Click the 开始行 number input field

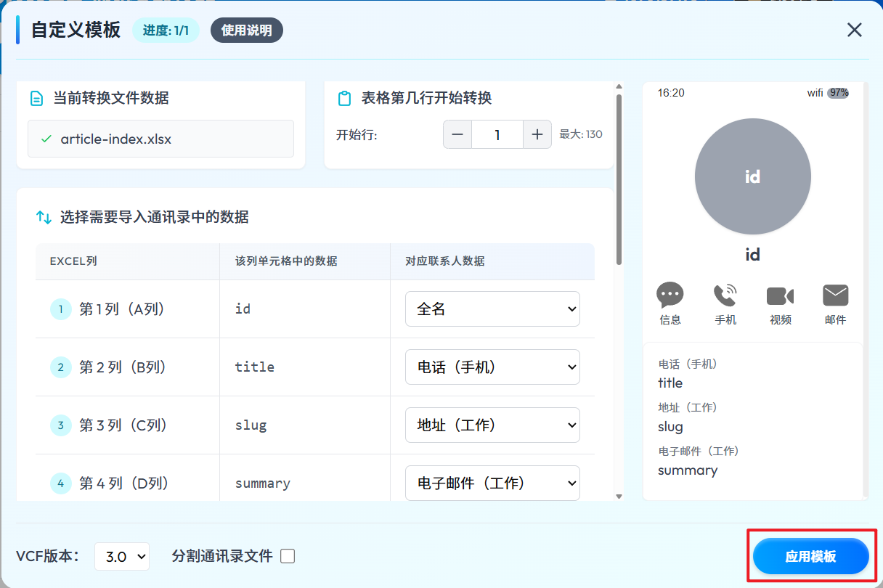pos(497,134)
